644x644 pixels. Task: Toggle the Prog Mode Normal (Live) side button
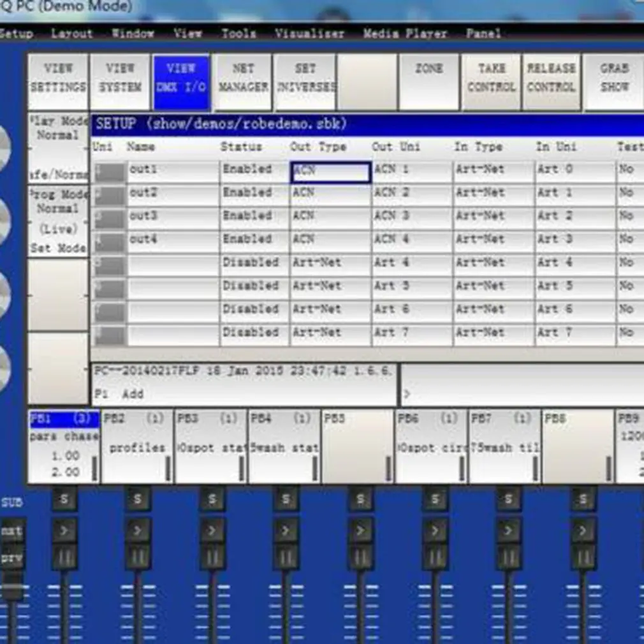(x=58, y=221)
